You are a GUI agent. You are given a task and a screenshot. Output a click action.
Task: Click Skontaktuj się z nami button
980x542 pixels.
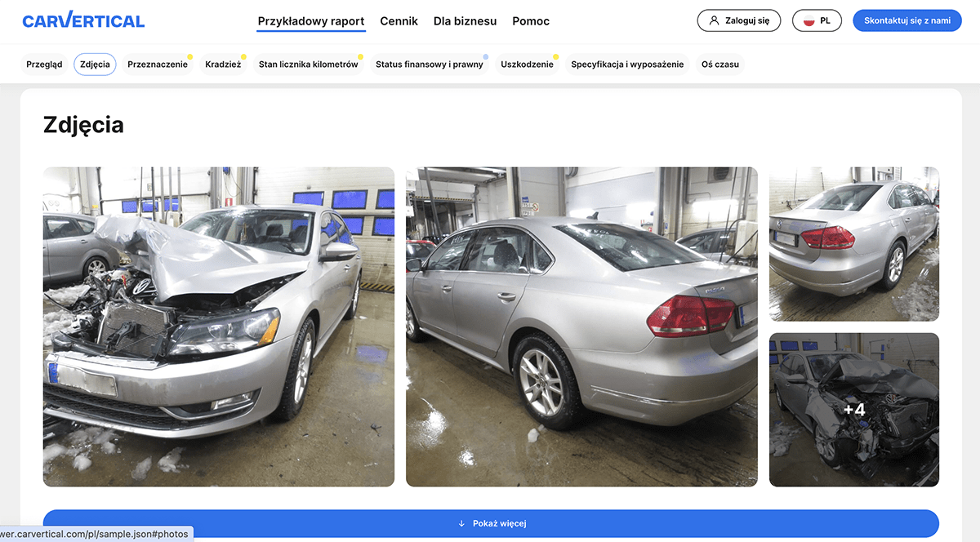pyautogui.click(x=907, y=20)
